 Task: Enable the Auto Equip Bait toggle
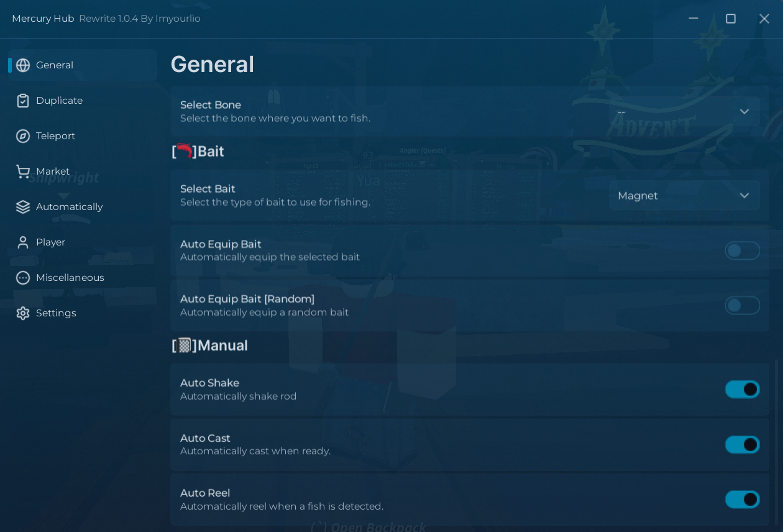pyautogui.click(x=742, y=250)
